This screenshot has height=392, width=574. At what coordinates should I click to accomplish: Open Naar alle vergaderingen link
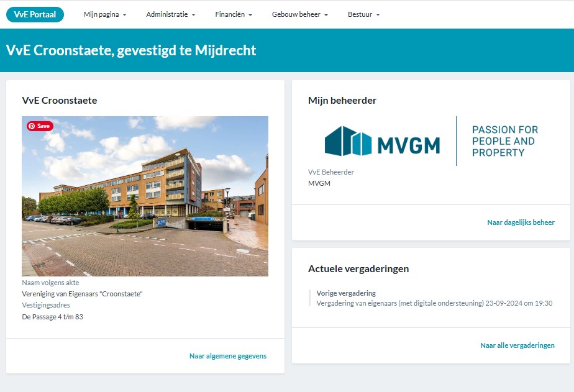517,345
